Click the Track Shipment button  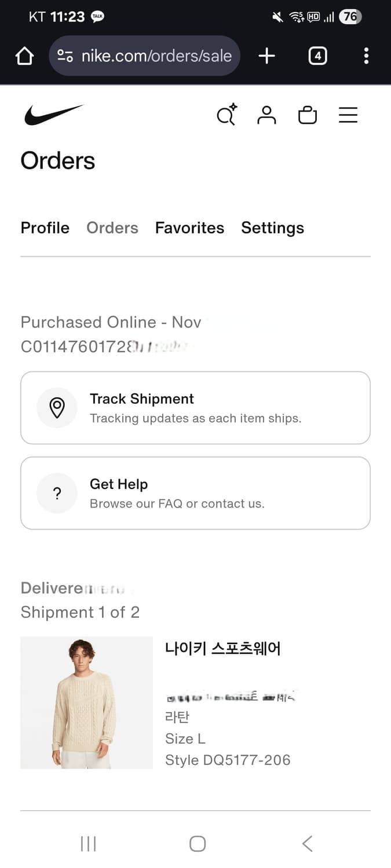click(195, 408)
